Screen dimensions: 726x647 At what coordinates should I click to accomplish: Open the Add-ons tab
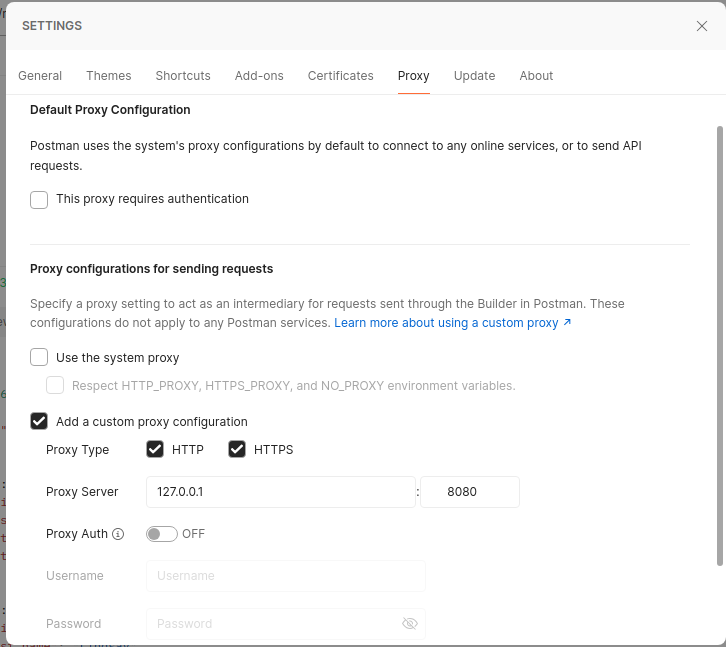(x=259, y=76)
